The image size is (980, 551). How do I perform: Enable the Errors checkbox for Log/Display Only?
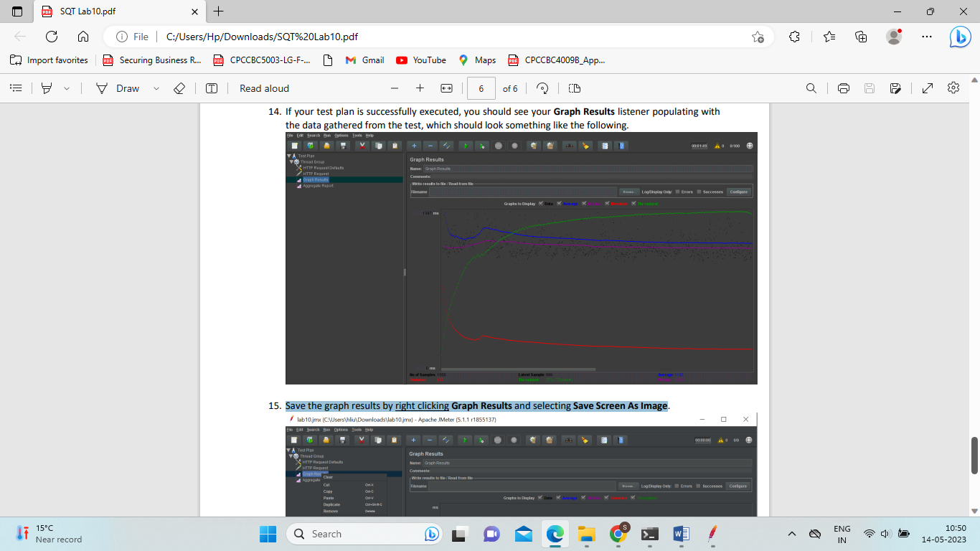click(x=679, y=192)
